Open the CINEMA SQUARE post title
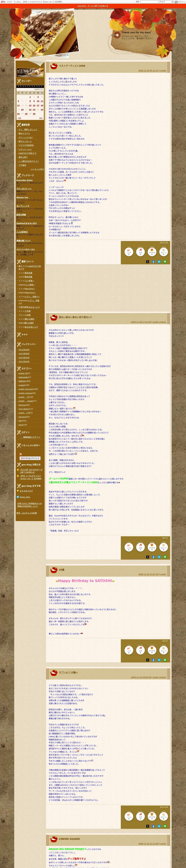The image size is (186, 868). coord(69,839)
